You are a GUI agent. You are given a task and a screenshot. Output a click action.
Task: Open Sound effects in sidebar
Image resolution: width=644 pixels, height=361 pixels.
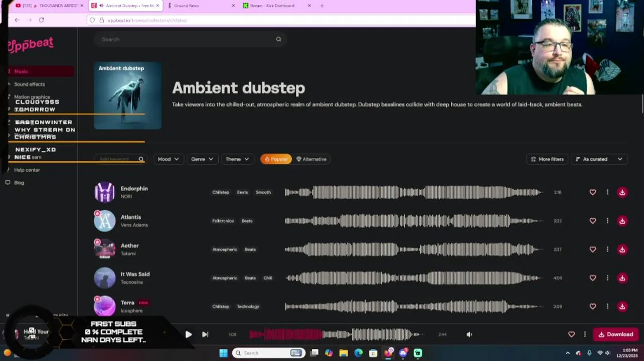(x=29, y=84)
